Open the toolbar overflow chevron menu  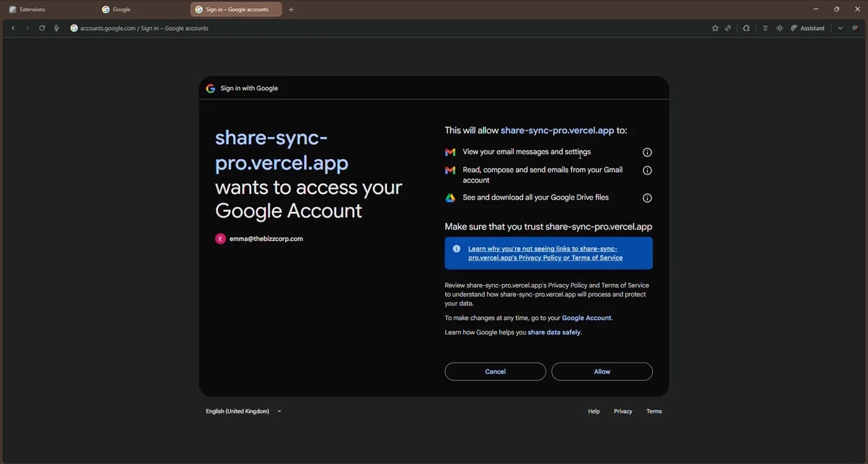[840, 28]
